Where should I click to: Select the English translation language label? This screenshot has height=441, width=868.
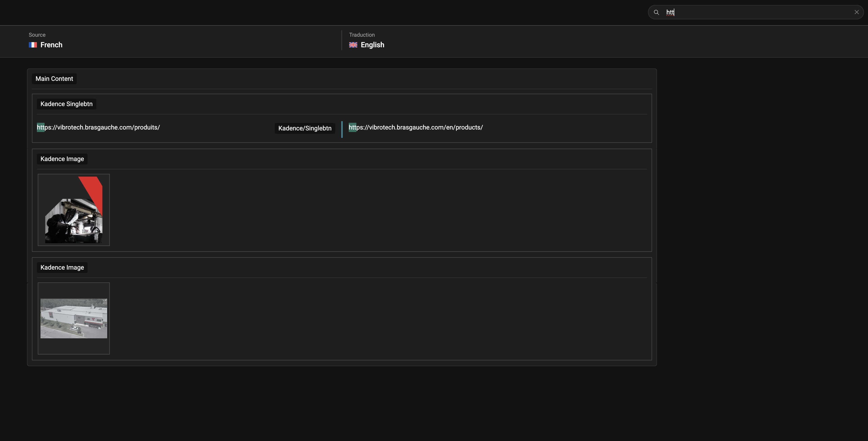[x=372, y=45]
